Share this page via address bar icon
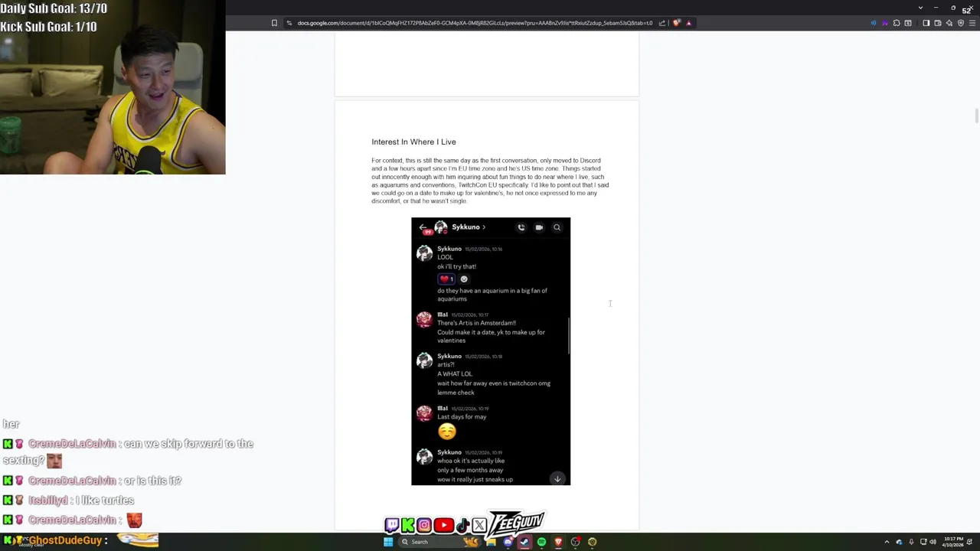980x551 pixels. (x=661, y=23)
